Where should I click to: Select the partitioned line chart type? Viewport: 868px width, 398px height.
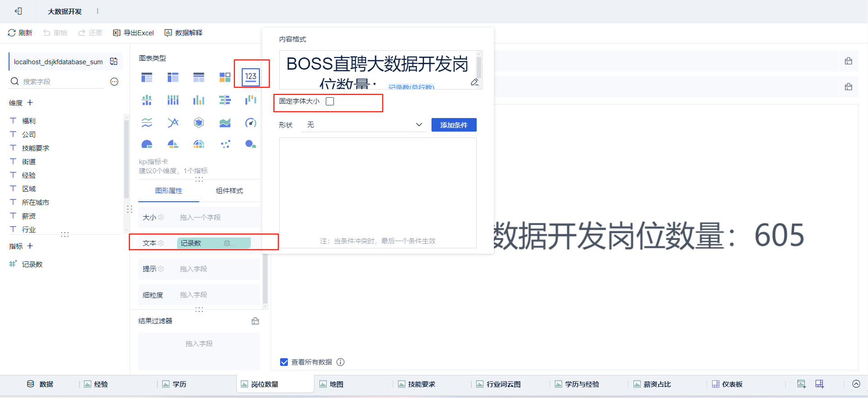pos(147,123)
